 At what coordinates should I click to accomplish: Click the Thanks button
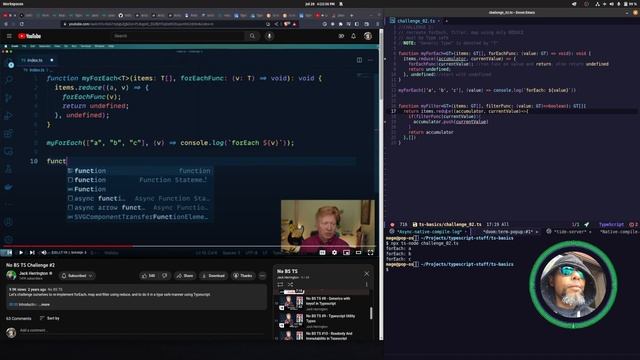click(243, 276)
